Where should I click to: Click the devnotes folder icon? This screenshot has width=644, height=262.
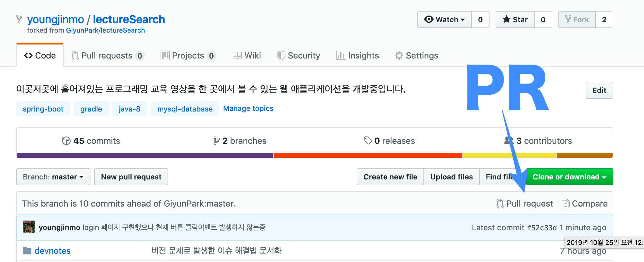[27, 251]
